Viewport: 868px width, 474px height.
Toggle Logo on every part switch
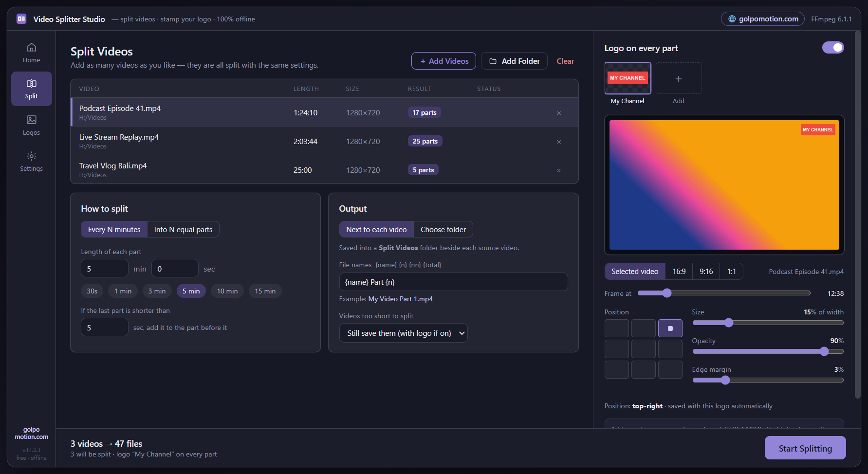pyautogui.click(x=833, y=48)
